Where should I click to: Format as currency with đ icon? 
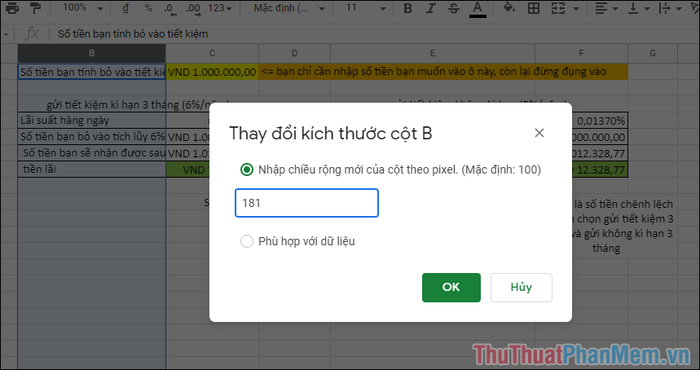pyautogui.click(x=125, y=8)
